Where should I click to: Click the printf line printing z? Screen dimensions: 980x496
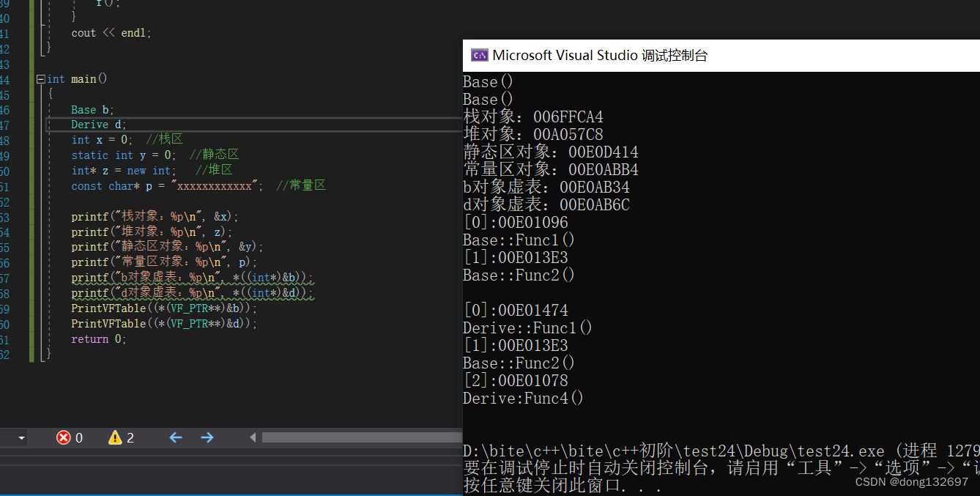(152, 232)
